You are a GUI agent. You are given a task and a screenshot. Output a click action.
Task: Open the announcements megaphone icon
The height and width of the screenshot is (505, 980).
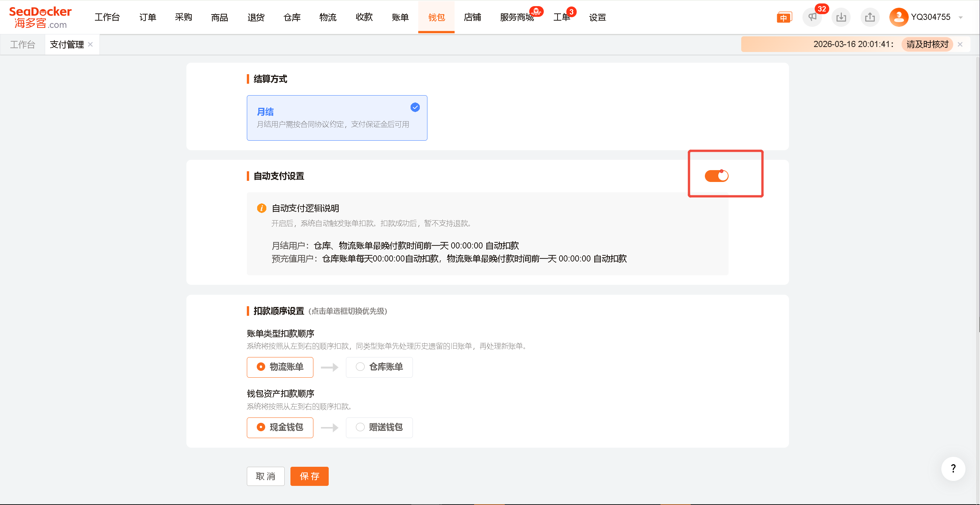click(x=812, y=17)
